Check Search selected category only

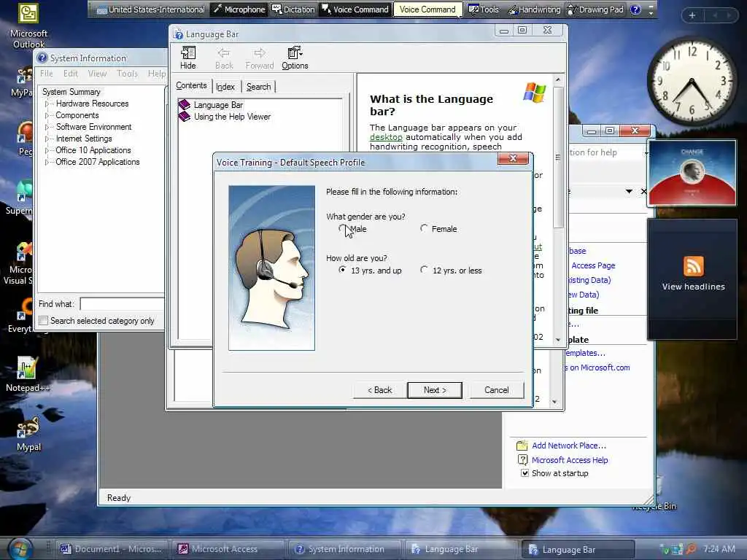(43, 321)
